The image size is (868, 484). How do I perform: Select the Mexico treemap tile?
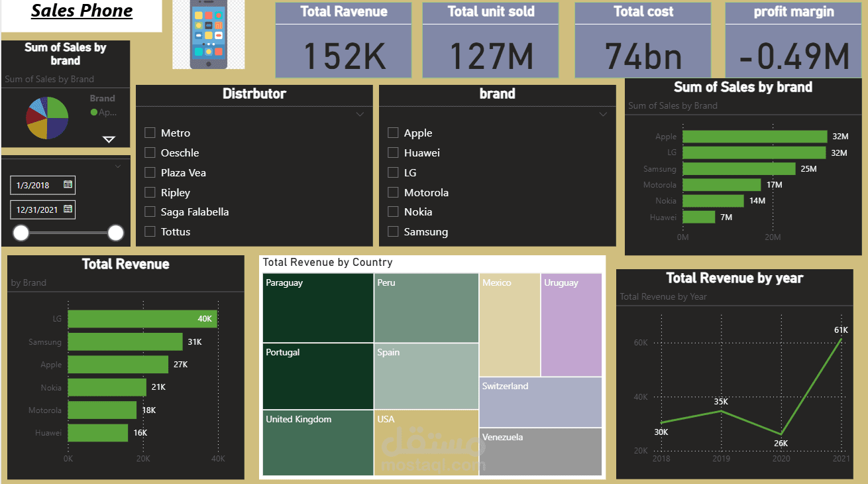click(510, 325)
